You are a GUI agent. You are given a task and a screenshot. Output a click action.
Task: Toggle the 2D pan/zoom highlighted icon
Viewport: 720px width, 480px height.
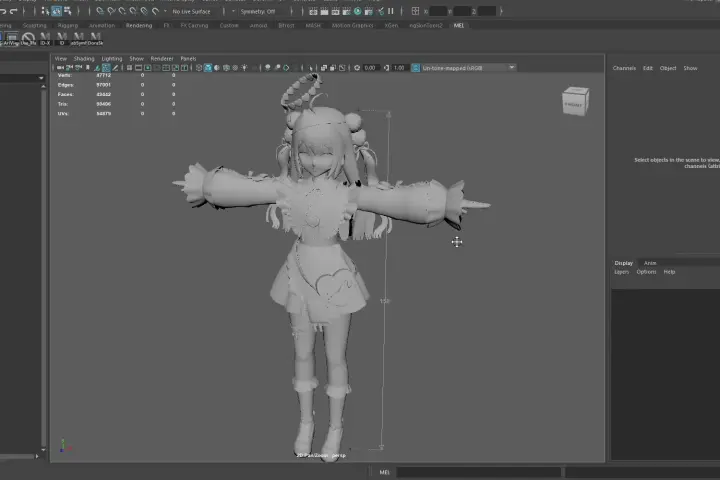point(106,68)
